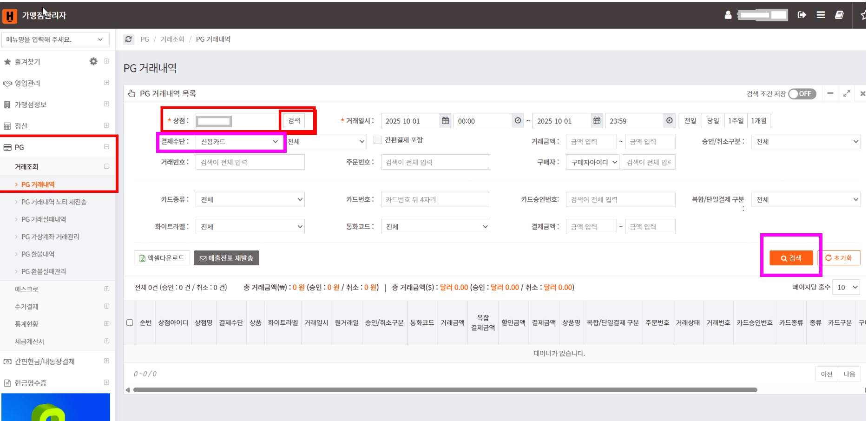Minimize the PG 거래내역 목록 panel
This screenshot has width=868, height=421.
pos(830,93)
